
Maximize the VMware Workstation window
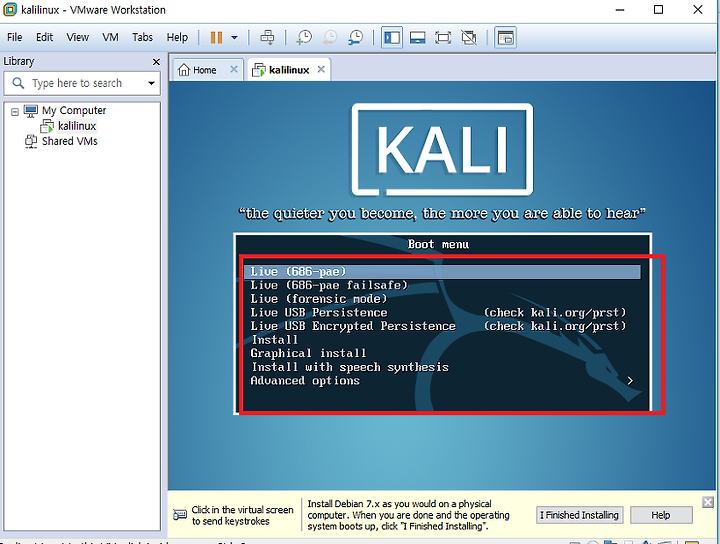coord(658,10)
